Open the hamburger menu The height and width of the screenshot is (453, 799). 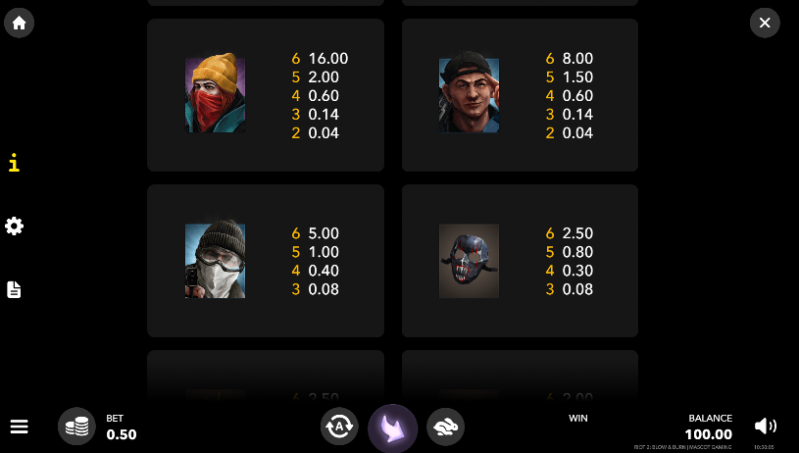(19, 426)
